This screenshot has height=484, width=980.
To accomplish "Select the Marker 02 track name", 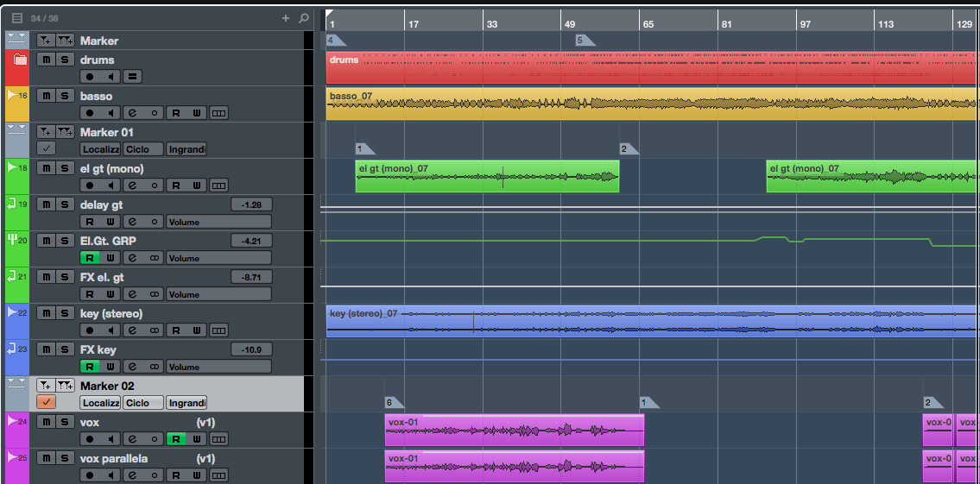I will 108,386.
